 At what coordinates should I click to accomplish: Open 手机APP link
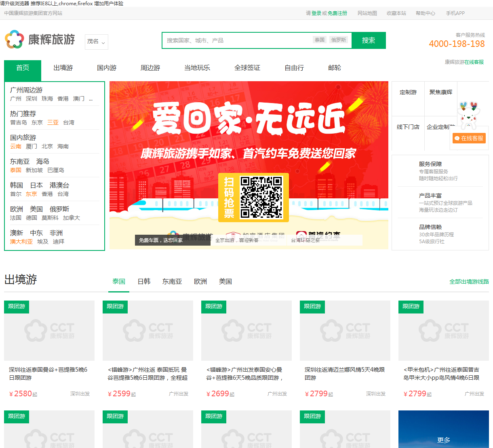point(455,13)
